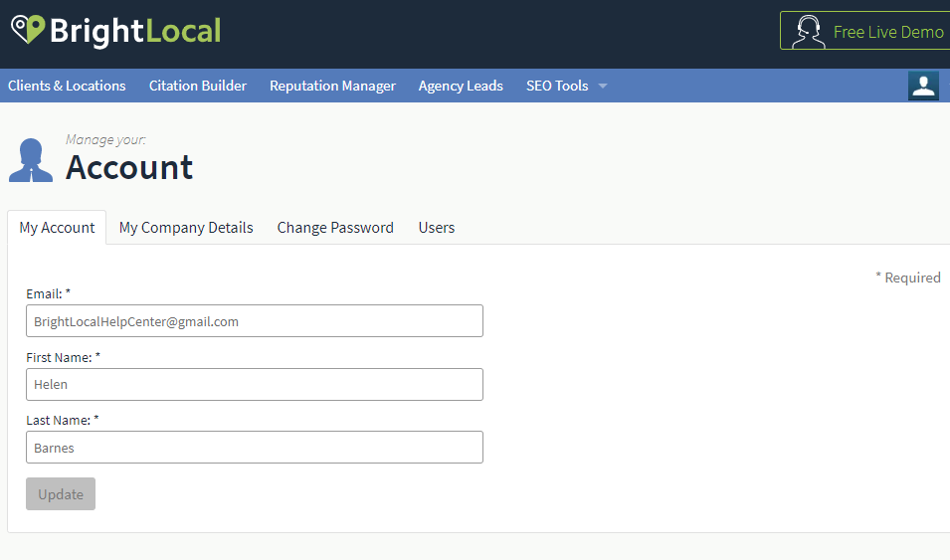The width and height of the screenshot is (950, 560).
Task: Open the SEO Tools menu
Action: click(x=557, y=86)
